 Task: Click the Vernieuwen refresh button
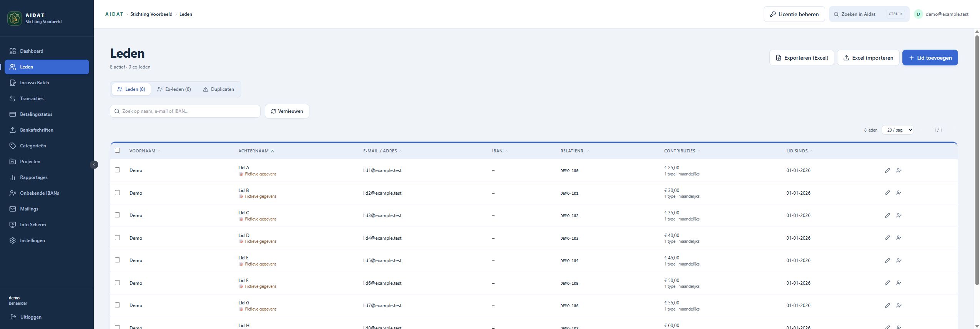coord(287,111)
